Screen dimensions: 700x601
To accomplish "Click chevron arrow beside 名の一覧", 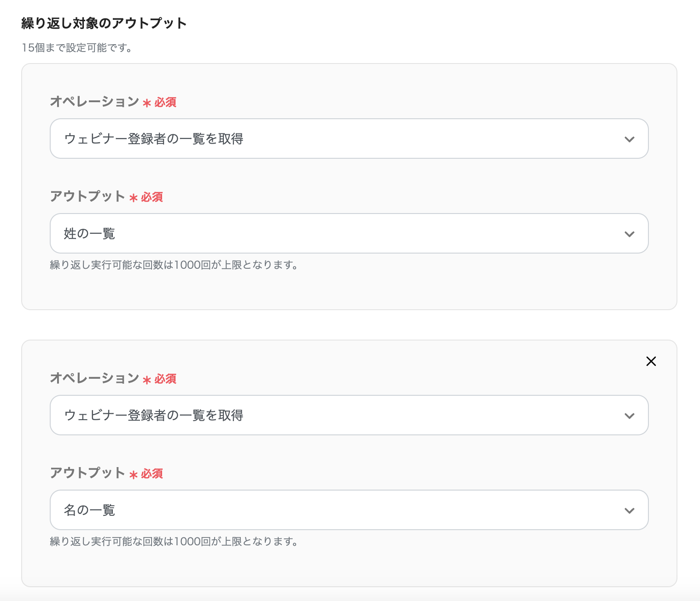I will coord(629,510).
